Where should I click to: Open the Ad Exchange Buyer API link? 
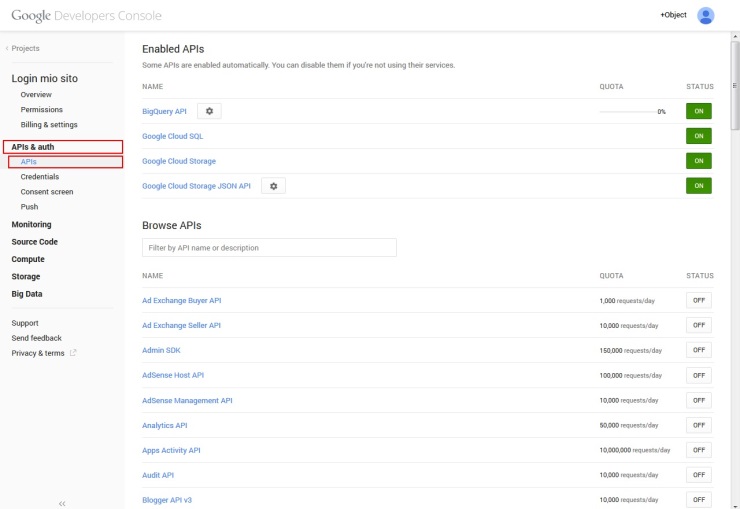coord(182,300)
